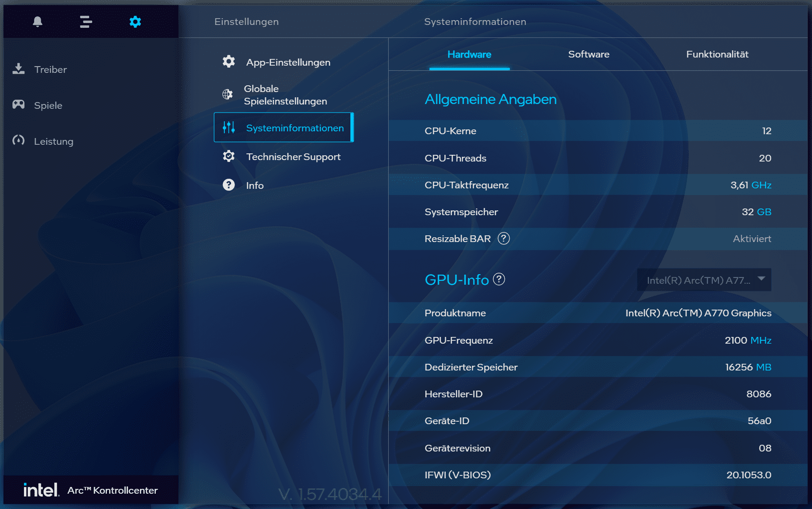
Task: Click the Geräterevision value 08
Action: click(765, 448)
